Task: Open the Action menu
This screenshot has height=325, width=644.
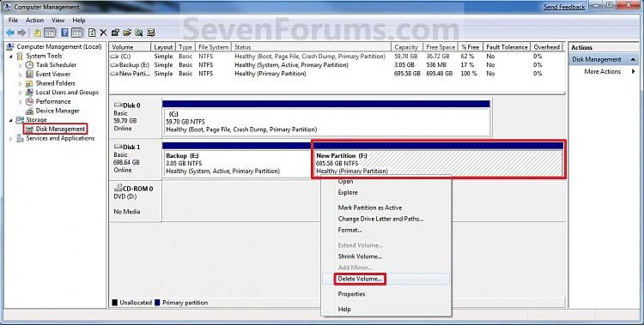Action: (34, 20)
